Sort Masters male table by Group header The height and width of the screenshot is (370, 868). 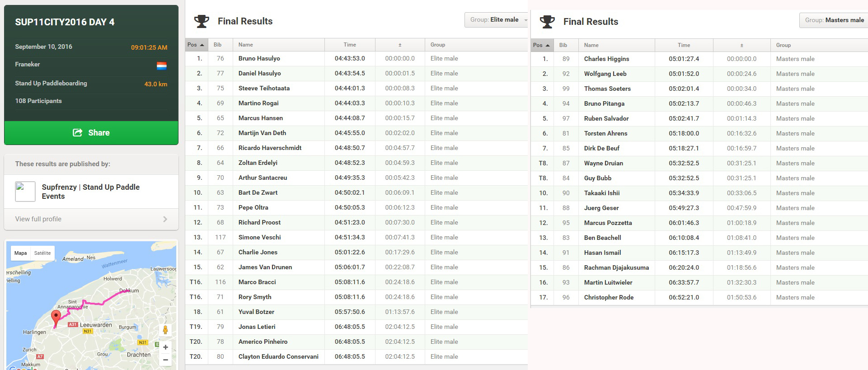[819, 45]
